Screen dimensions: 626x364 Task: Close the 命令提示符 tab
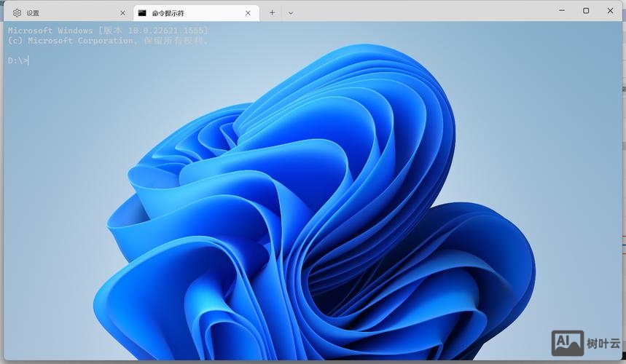click(248, 12)
